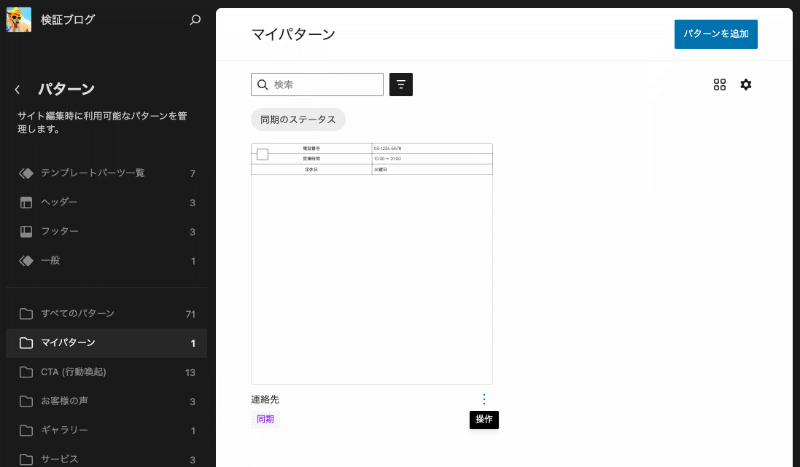
Task: Open the filter toggle button
Action: pyautogui.click(x=401, y=85)
